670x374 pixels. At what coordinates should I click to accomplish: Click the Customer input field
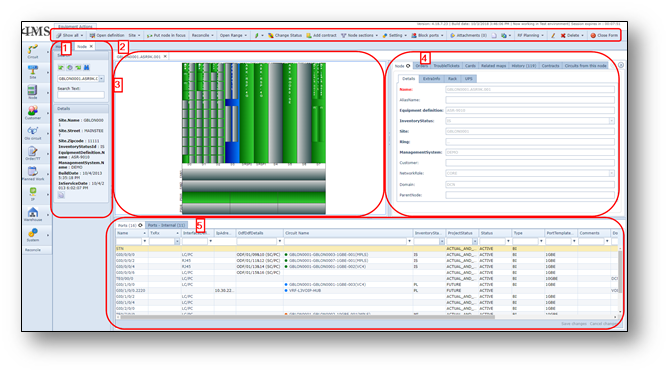[x=530, y=163]
